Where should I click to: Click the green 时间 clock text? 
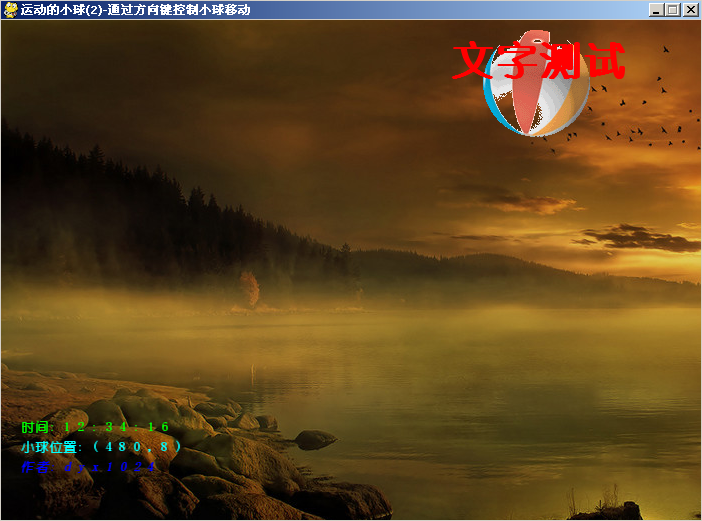pos(95,427)
